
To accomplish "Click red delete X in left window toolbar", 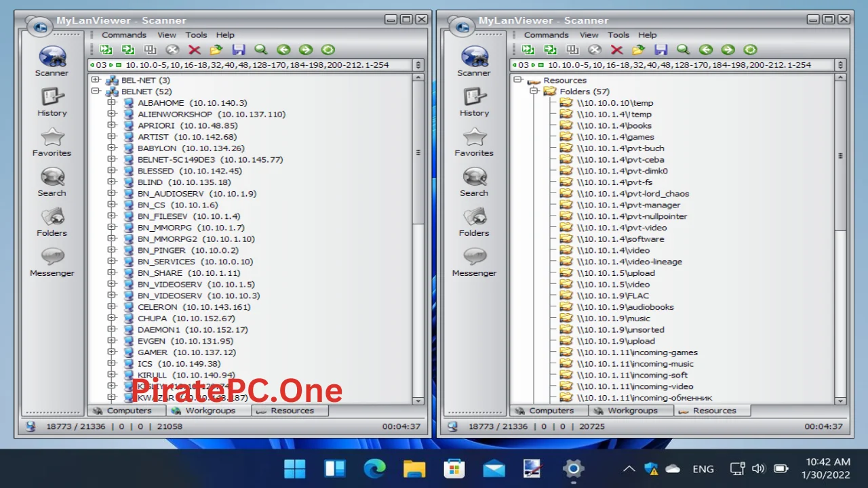I will 195,49.
